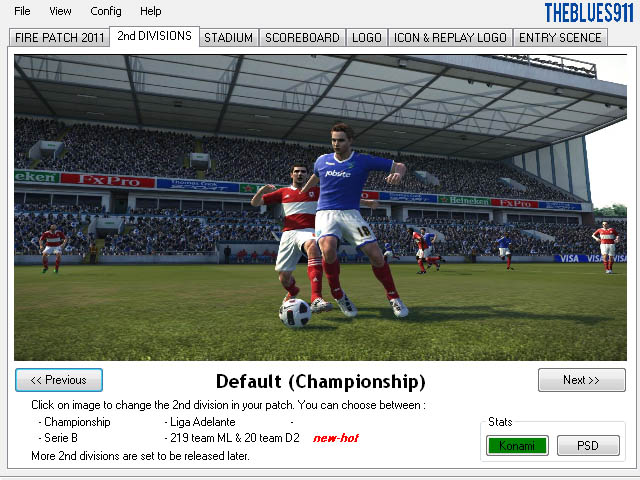Switch to the LOGO tab
Viewport: 640px width, 480px height.
point(367,38)
